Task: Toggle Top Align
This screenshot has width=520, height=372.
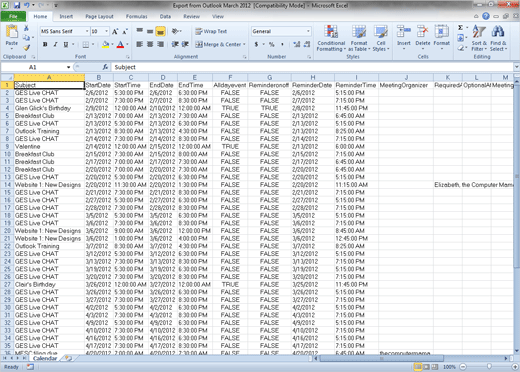Action: point(140,31)
